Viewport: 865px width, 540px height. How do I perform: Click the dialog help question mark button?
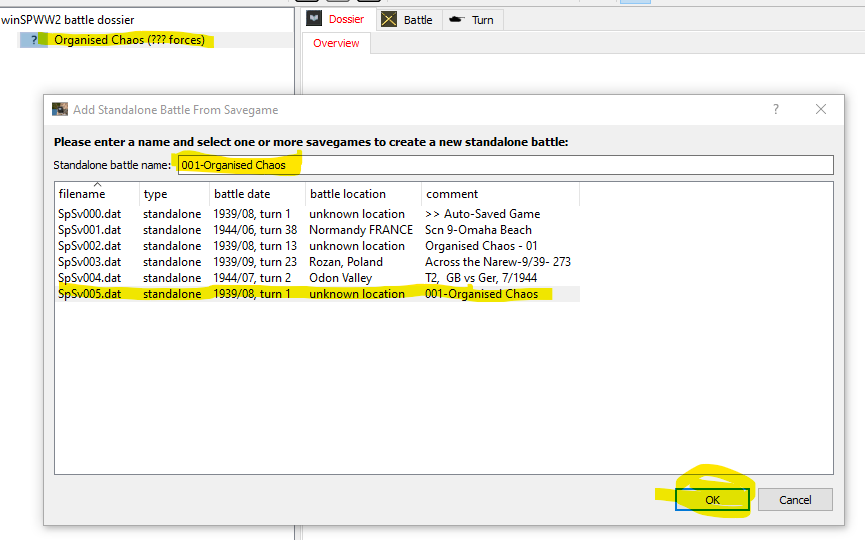point(776,109)
